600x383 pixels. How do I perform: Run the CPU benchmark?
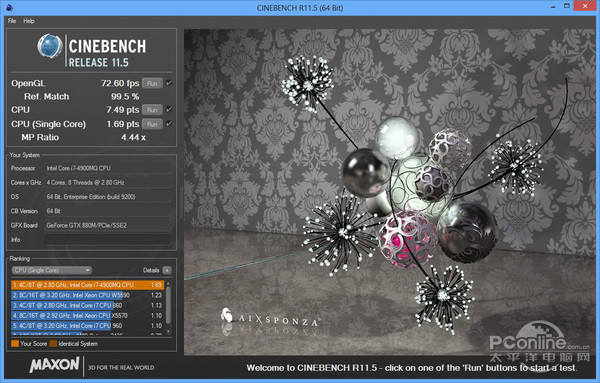[x=152, y=110]
